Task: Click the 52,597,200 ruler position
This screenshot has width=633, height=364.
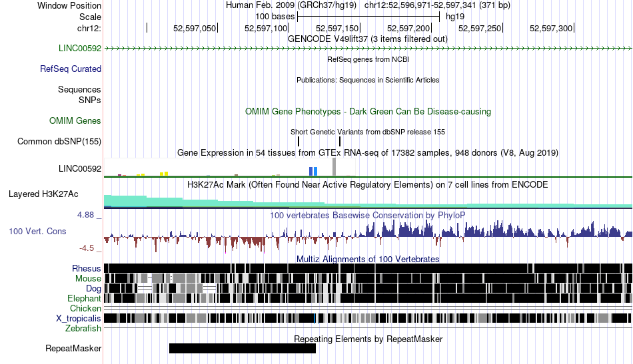Action: (x=408, y=28)
